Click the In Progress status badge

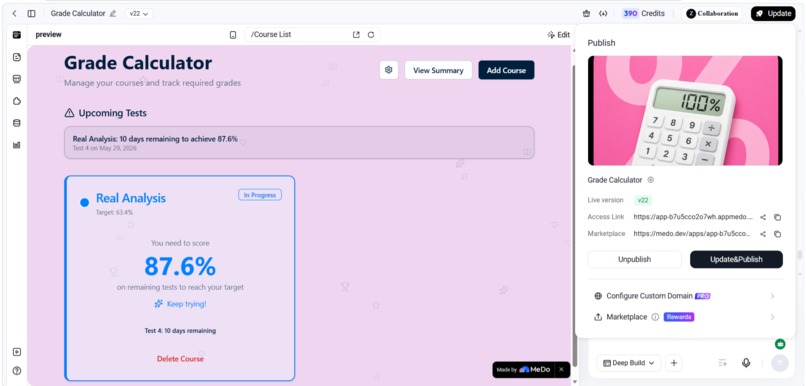point(260,195)
